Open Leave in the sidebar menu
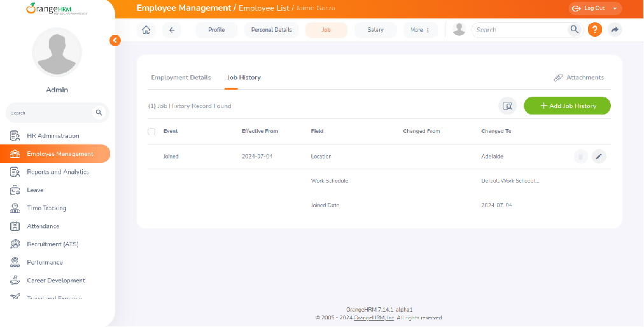Screen dimensions: 644x327 (36, 190)
